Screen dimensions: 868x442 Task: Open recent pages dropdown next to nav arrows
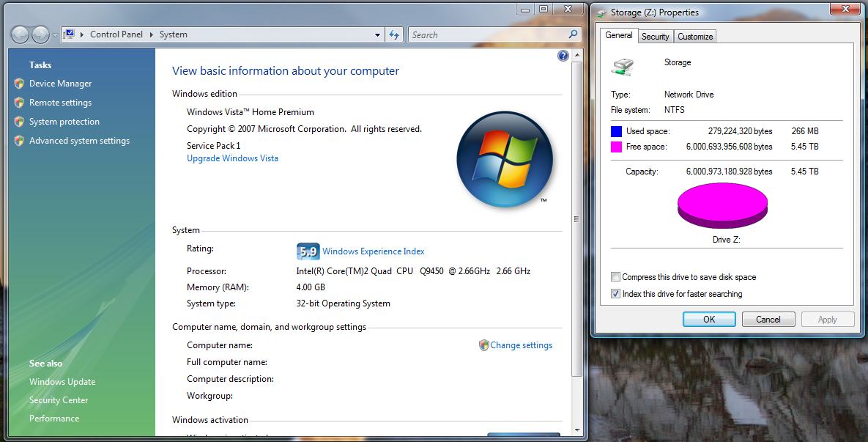pos(55,35)
